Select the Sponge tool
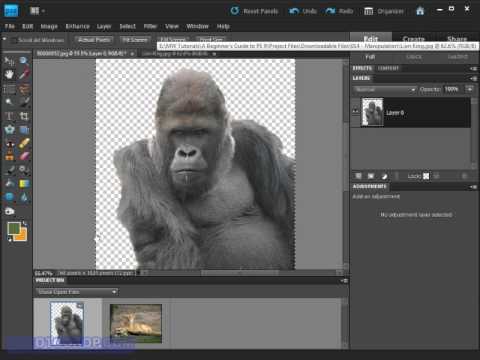This screenshot has height=360, width=480. pyautogui.click(x=9, y=211)
